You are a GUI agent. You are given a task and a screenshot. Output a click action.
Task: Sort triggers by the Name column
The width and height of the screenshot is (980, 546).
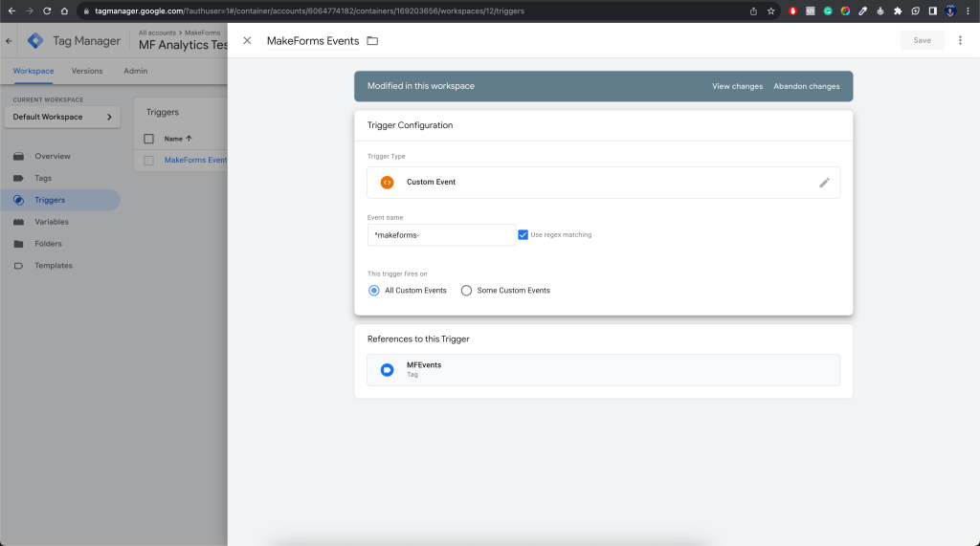click(x=177, y=139)
